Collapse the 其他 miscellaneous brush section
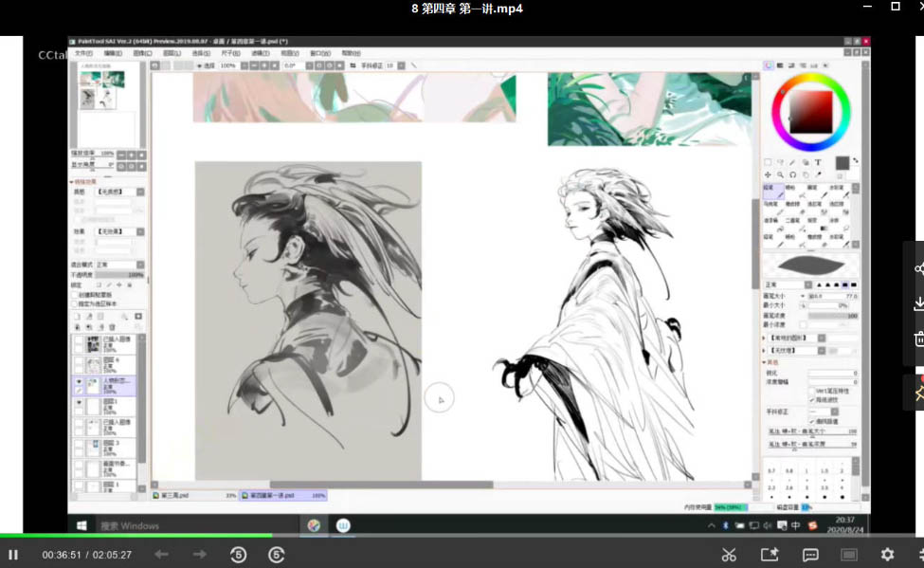The image size is (924, 568). click(x=765, y=362)
